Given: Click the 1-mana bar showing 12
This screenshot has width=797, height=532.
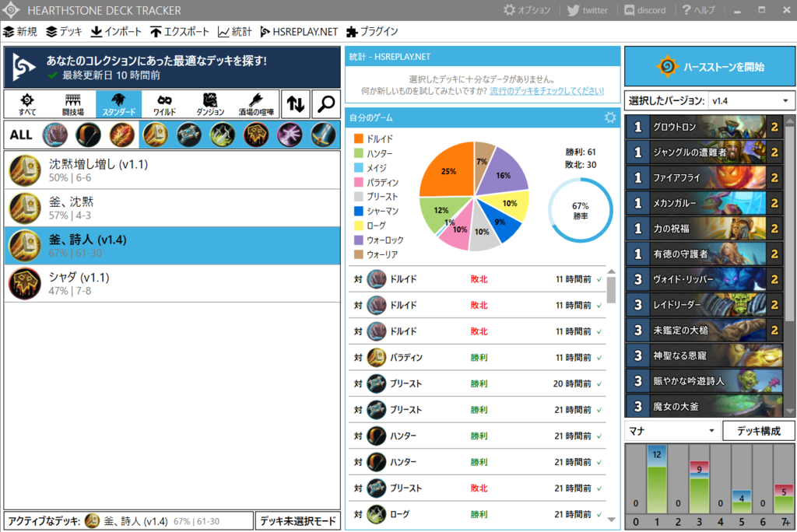Looking at the screenshot, I should 657,479.
